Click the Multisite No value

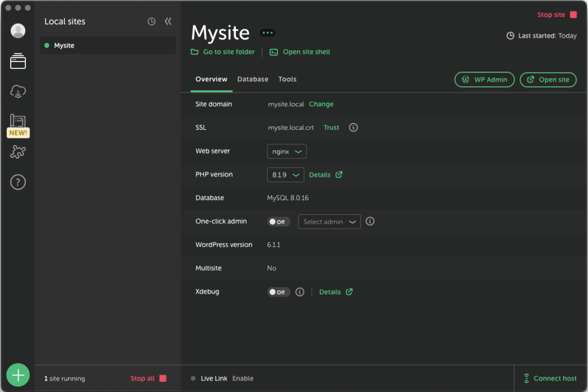pos(272,268)
